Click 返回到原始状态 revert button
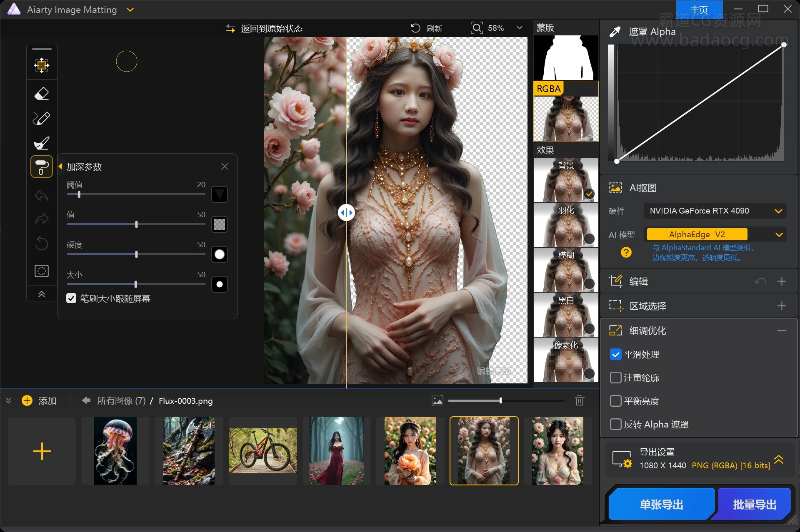The height and width of the screenshot is (532, 800). click(264, 28)
